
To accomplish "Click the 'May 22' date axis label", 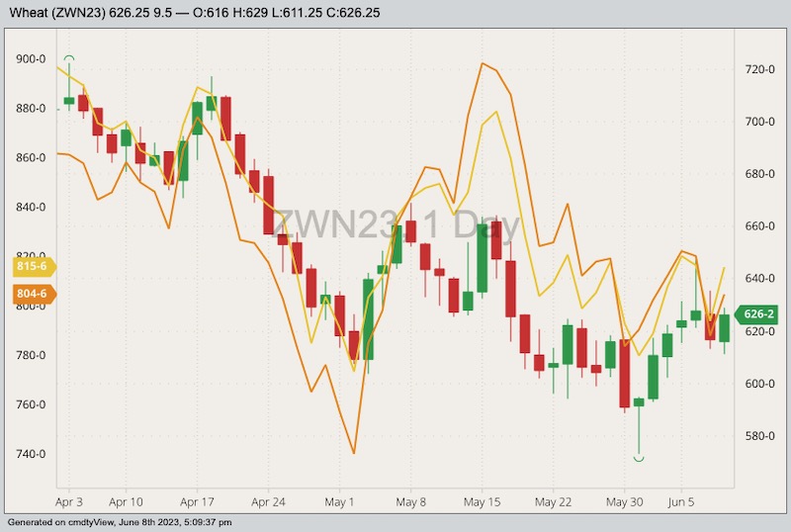I will point(553,502).
